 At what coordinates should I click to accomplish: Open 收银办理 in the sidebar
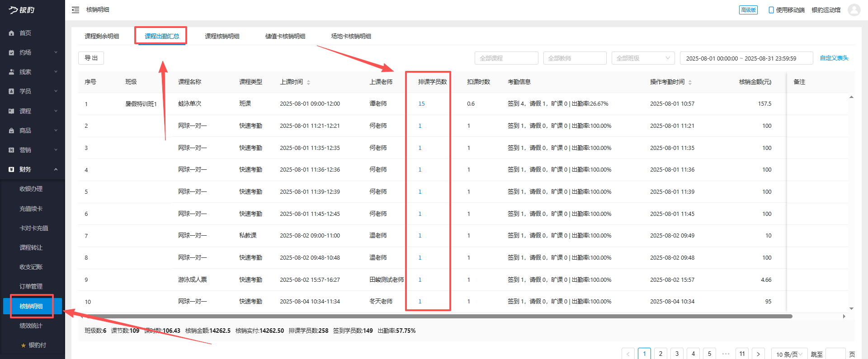[x=31, y=189]
